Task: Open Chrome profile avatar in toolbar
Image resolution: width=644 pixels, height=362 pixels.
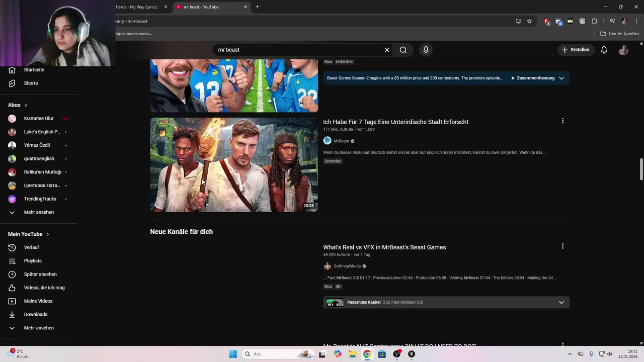Action: [x=624, y=21]
